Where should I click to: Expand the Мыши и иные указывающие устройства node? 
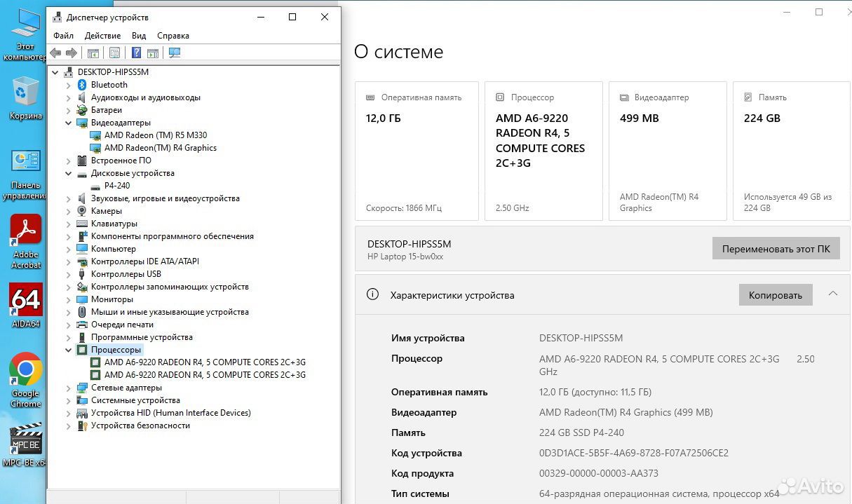pyautogui.click(x=68, y=312)
